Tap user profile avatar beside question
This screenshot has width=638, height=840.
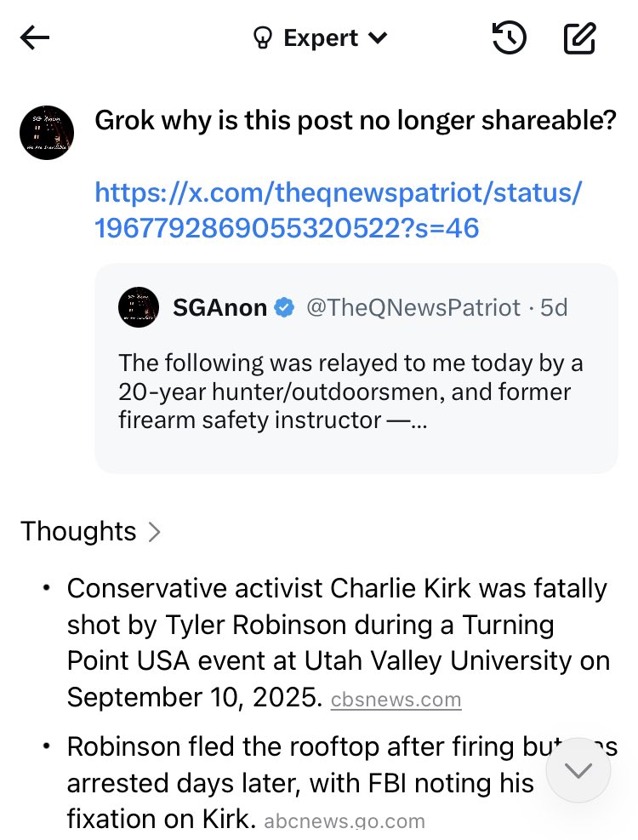[x=47, y=133]
